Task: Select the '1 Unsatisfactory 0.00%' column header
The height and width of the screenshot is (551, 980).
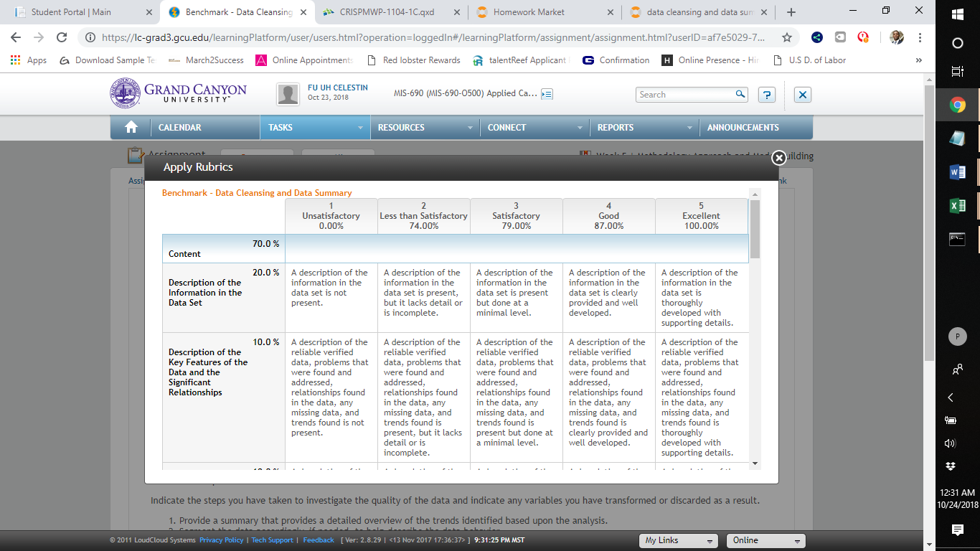Action: (331, 215)
